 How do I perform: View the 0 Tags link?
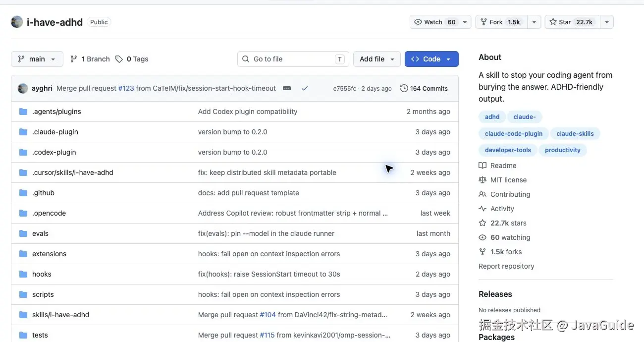tap(132, 59)
